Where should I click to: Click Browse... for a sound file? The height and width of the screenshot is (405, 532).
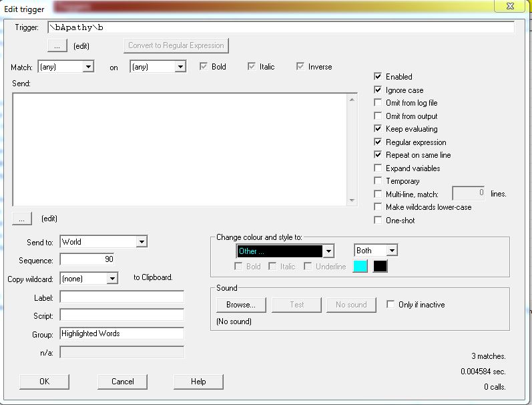(241, 305)
